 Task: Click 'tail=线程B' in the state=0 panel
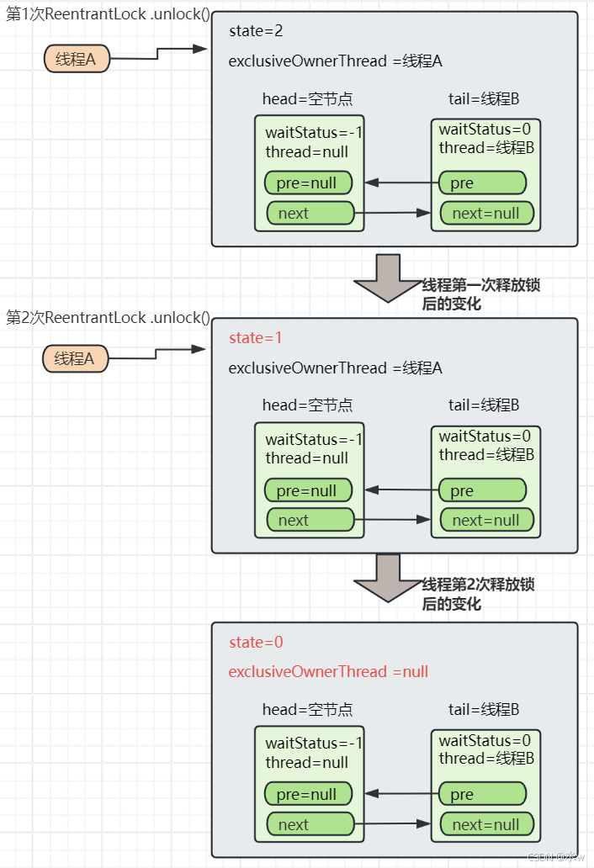pos(484,709)
